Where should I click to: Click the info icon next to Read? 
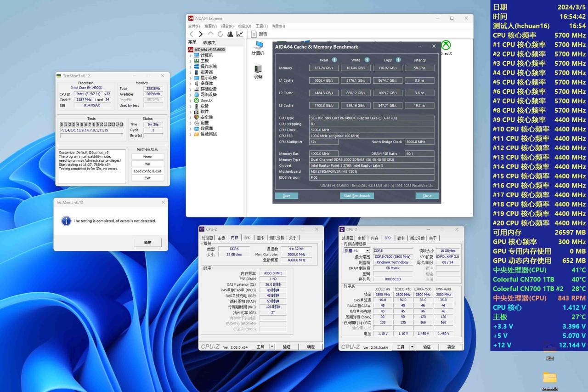click(x=334, y=60)
